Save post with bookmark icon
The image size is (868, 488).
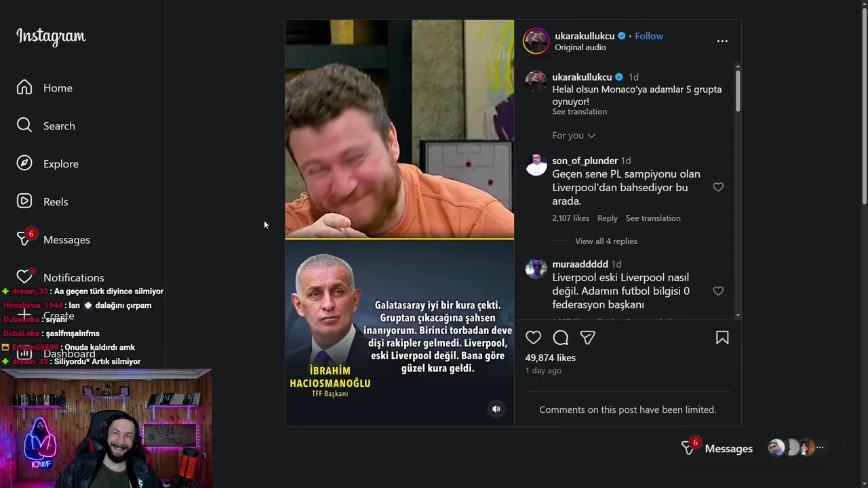(722, 338)
